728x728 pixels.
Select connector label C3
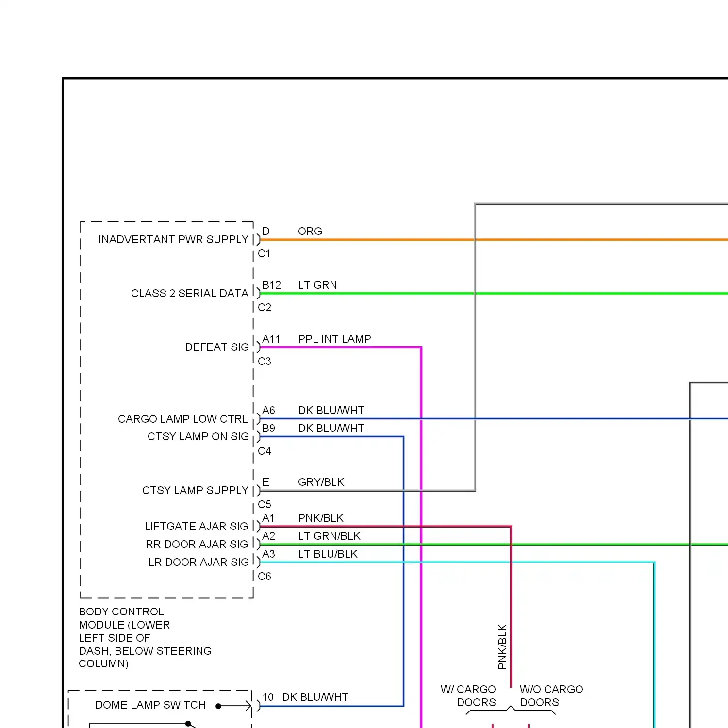click(265, 361)
